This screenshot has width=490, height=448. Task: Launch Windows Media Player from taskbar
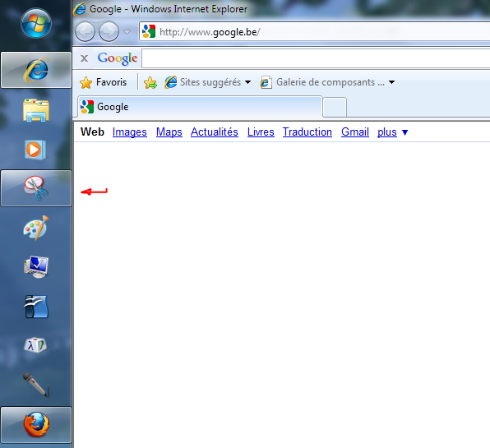click(x=35, y=150)
